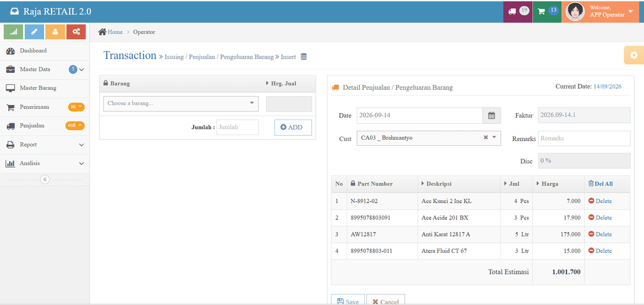Open the truck notifications with badge 19

(x=518, y=11)
